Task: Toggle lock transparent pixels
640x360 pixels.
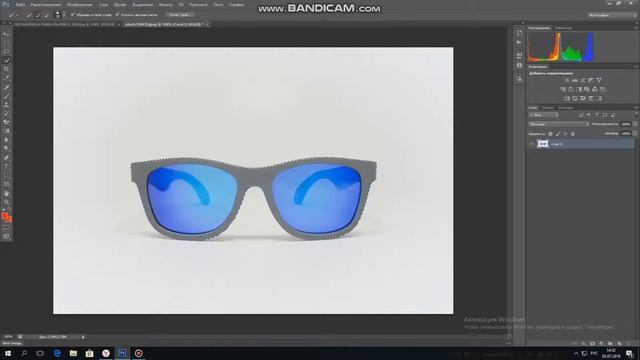Action: (x=550, y=134)
